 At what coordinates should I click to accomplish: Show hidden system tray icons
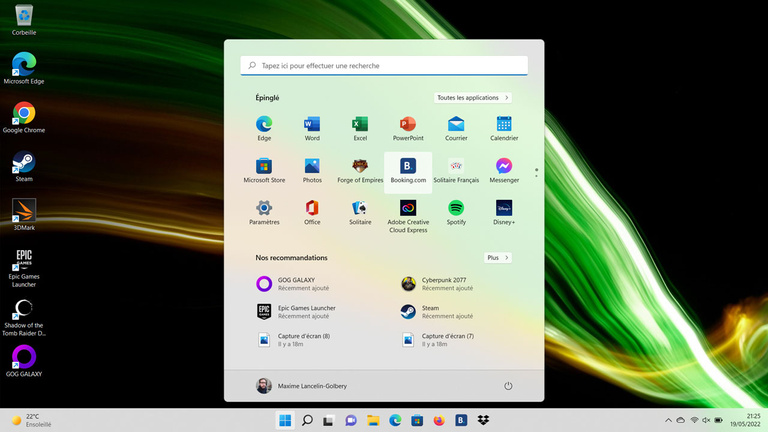668,420
